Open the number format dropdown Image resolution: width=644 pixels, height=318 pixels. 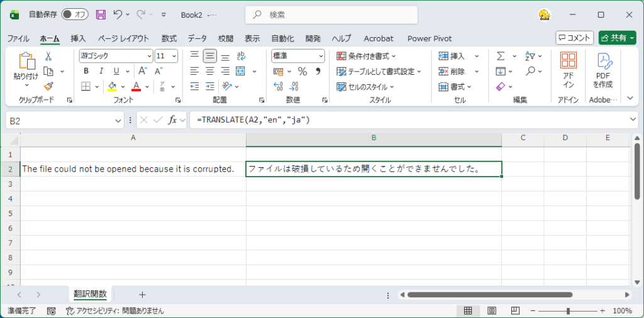321,56
